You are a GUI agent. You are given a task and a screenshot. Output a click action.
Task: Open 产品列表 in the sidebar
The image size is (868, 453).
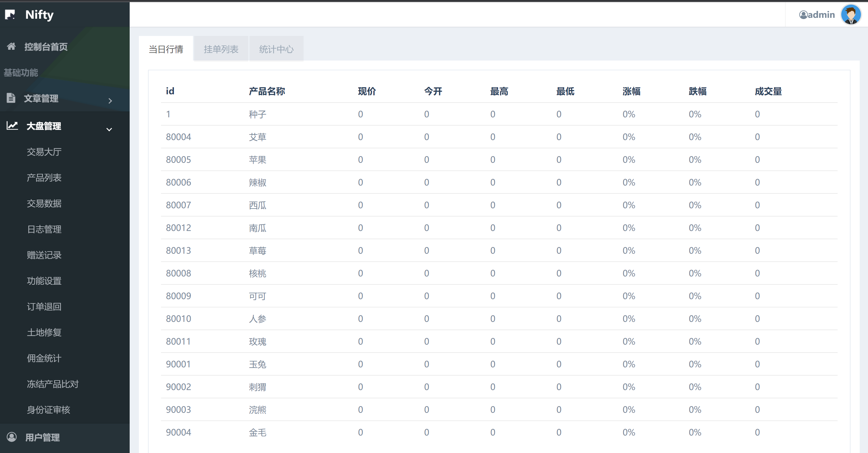pos(44,178)
